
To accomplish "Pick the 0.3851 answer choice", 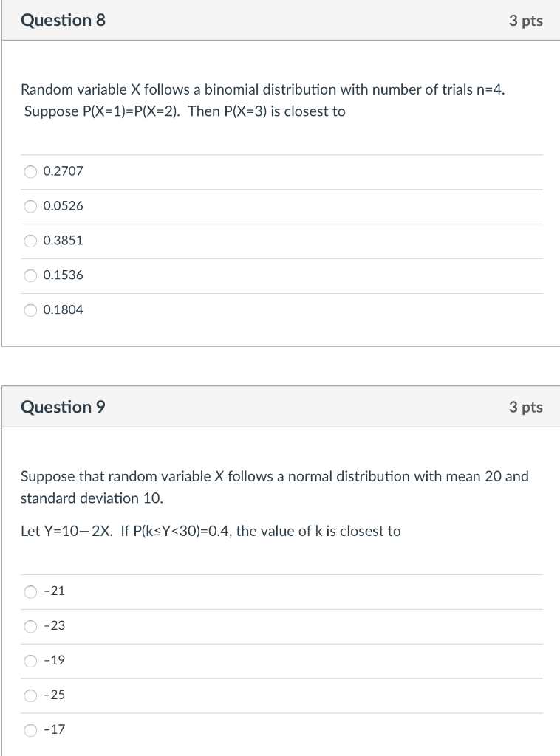I will (30, 241).
